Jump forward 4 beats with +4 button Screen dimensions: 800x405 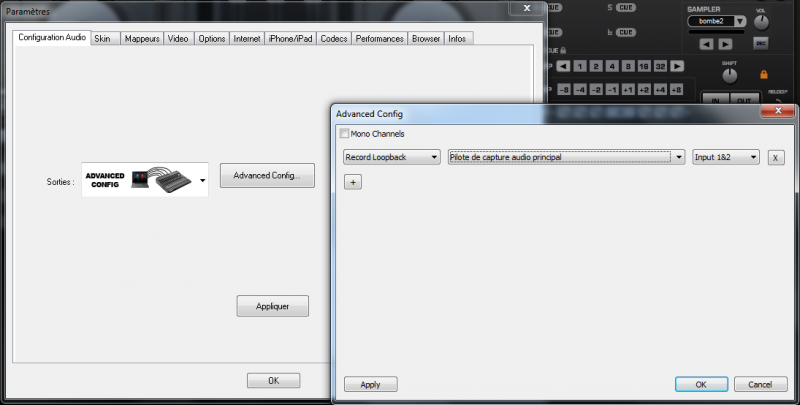click(x=660, y=90)
